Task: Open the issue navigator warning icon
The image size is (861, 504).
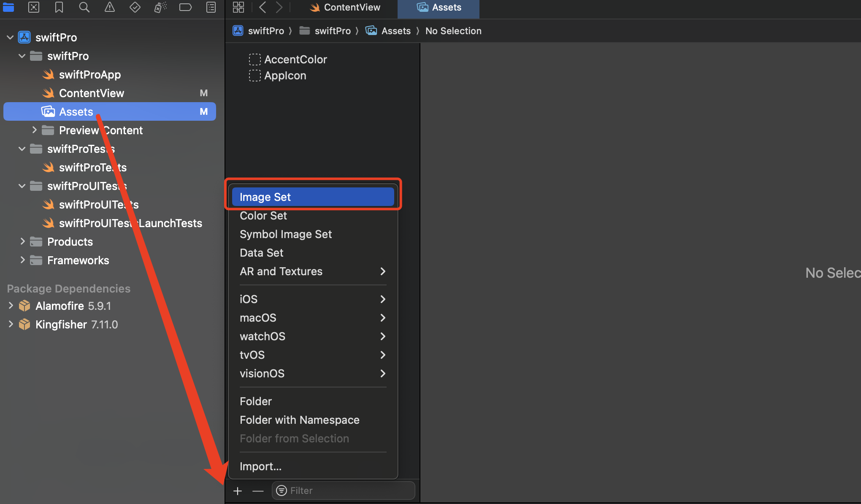Action: (x=110, y=7)
